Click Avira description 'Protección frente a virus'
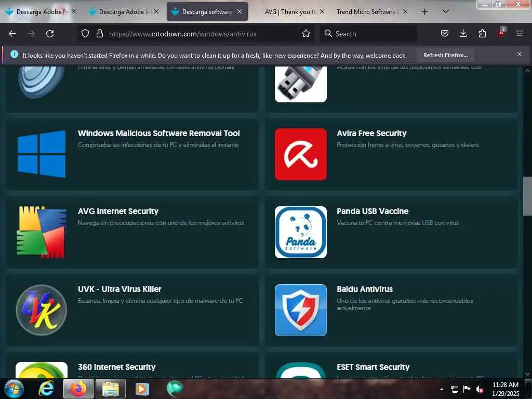The image size is (532, 399). tap(407, 145)
